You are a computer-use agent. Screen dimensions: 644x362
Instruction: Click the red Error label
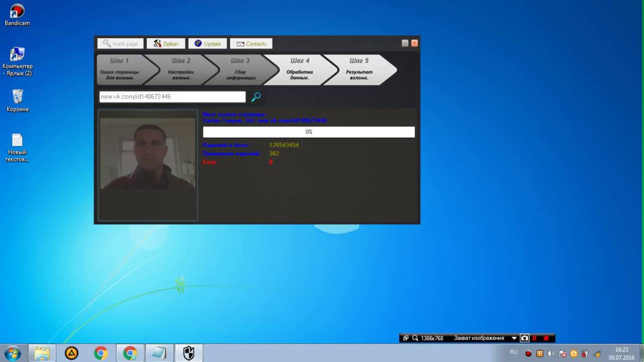[x=211, y=162]
